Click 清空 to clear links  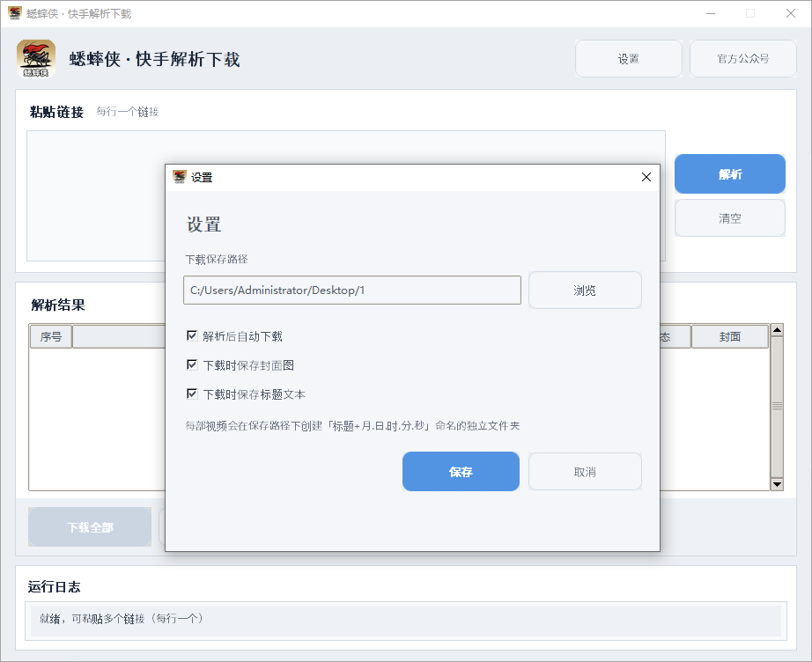(730, 218)
